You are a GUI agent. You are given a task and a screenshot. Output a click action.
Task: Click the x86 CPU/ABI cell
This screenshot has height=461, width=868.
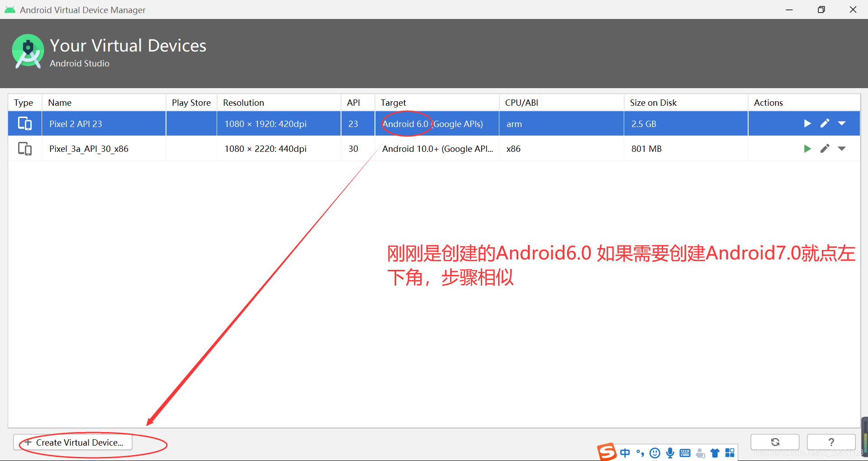[561, 149]
